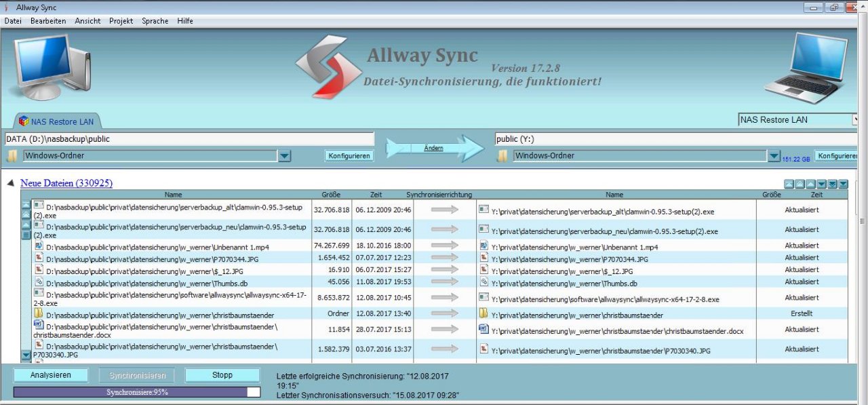Open the Ansicht menu
This screenshot has width=868, height=405.
(x=88, y=21)
